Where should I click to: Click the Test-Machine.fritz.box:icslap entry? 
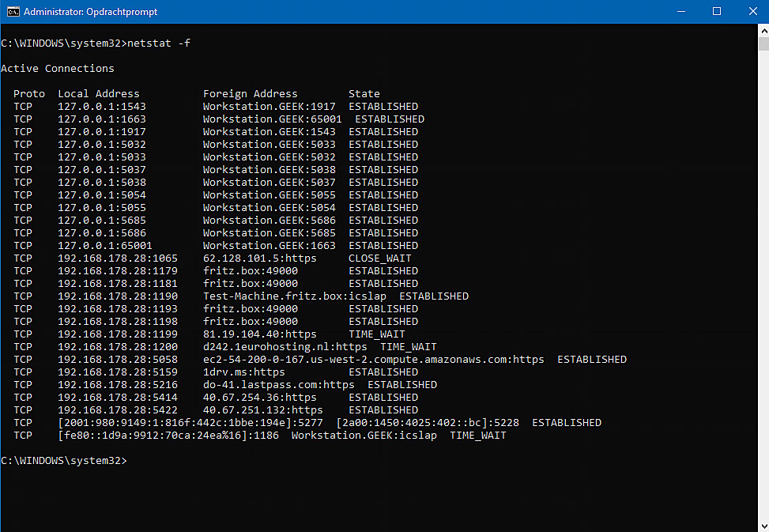(295, 296)
